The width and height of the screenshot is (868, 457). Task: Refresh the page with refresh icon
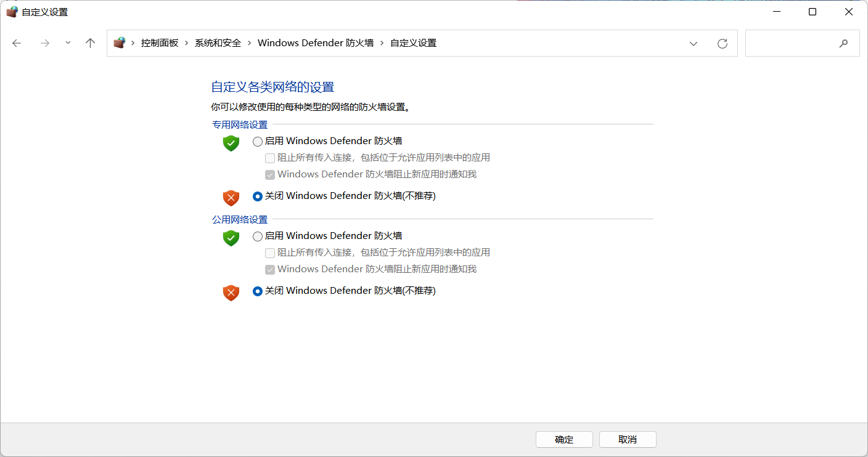point(723,44)
